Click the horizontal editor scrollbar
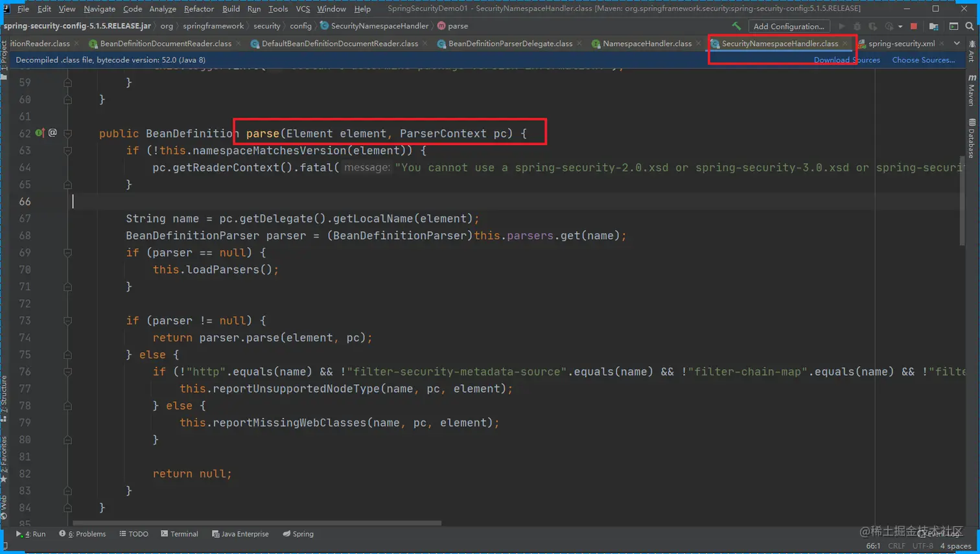The width and height of the screenshot is (980, 554). (x=257, y=522)
